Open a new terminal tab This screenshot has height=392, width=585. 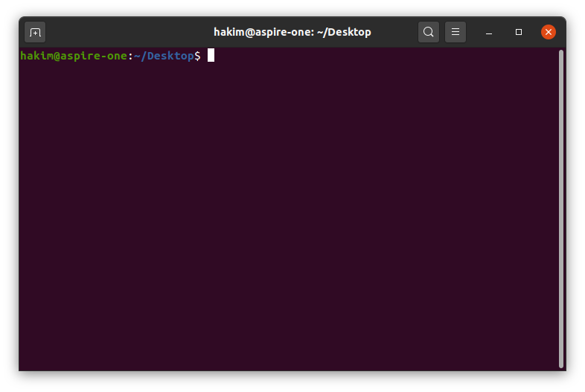(x=35, y=32)
